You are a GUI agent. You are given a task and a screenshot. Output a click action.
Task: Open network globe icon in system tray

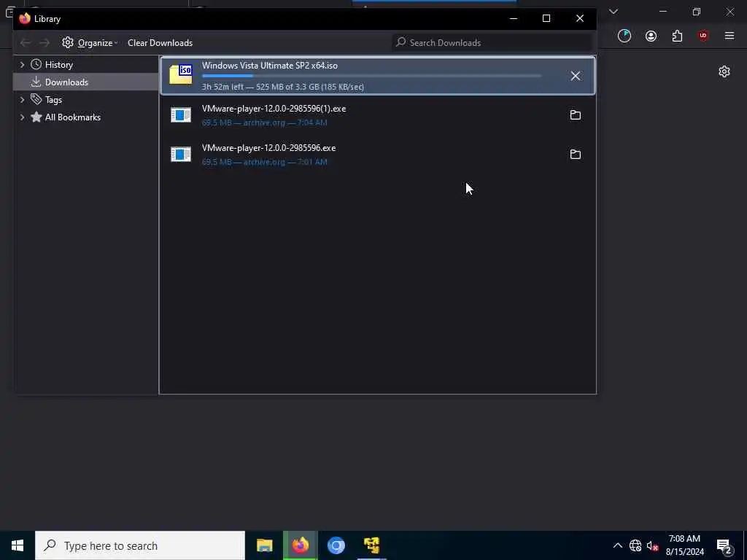(x=635, y=545)
